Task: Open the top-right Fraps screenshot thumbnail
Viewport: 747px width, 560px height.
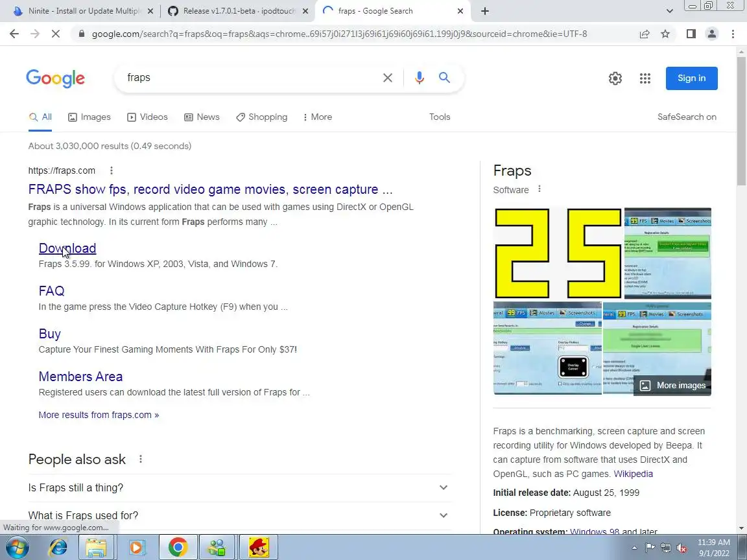Action: (x=667, y=253)
